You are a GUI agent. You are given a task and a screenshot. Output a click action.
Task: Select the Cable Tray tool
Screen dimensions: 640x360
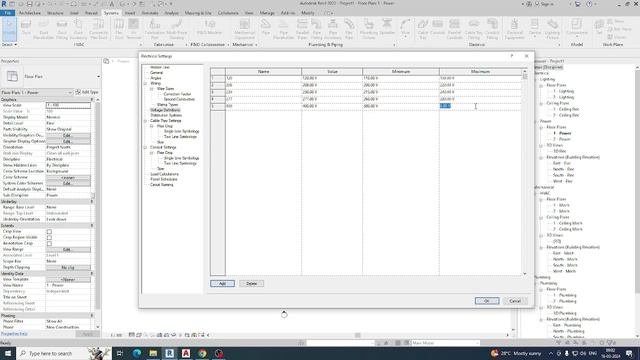pyautogui.click(x=422, y=28)
